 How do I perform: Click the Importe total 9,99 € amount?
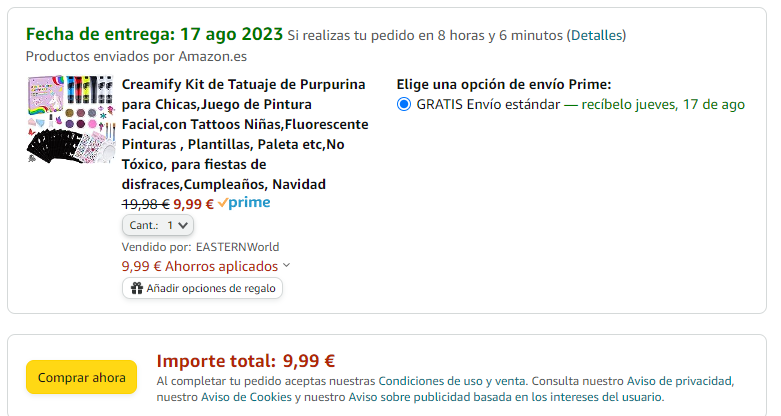(309, 361)
